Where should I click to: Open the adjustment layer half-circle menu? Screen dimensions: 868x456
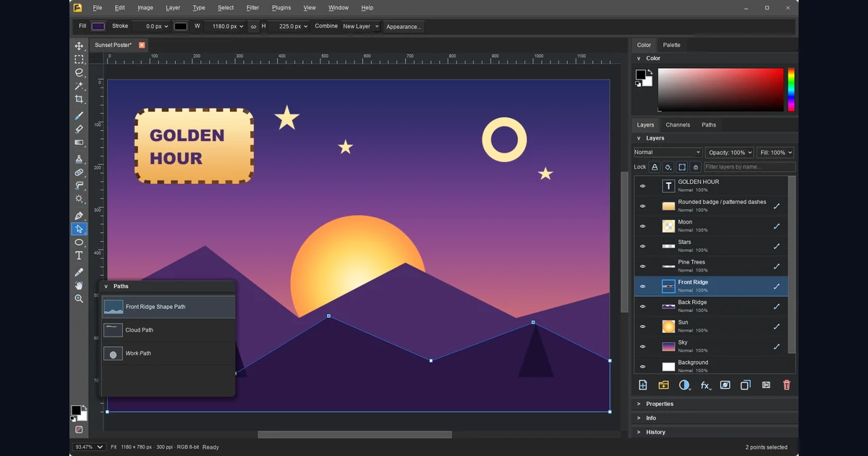684,385
